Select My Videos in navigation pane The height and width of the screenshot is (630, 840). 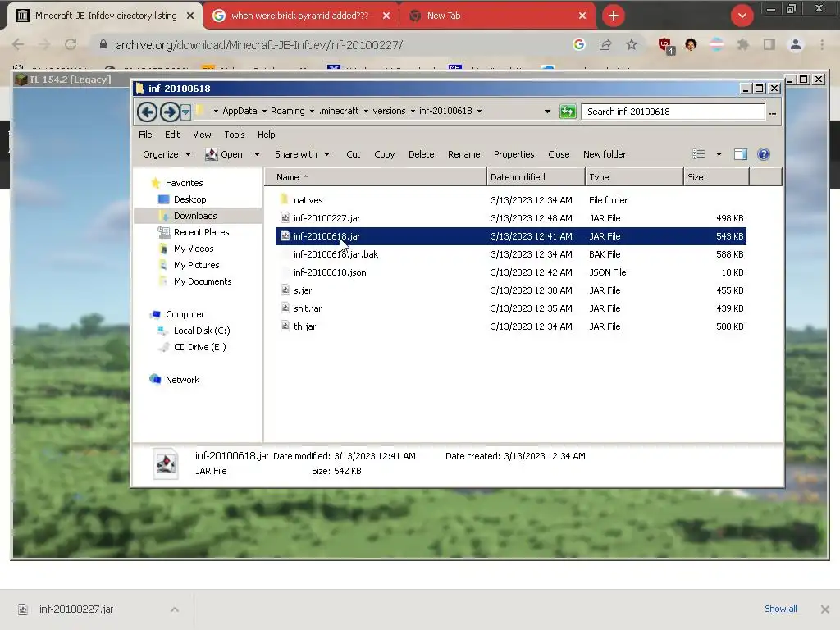[194, 249]
